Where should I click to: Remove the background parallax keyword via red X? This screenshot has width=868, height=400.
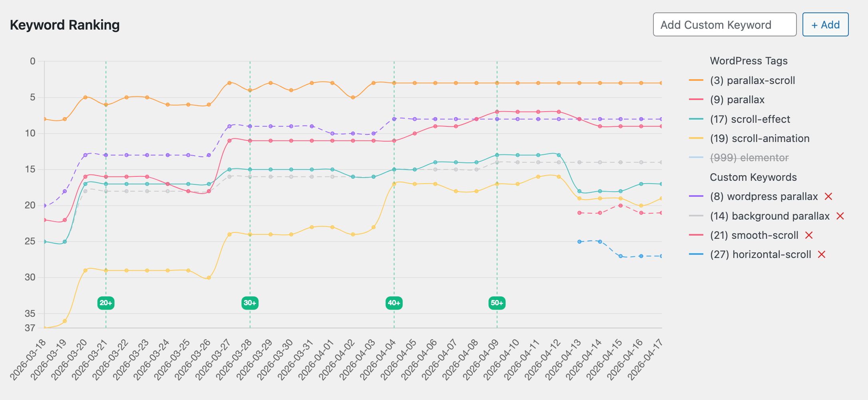[840, 216]
